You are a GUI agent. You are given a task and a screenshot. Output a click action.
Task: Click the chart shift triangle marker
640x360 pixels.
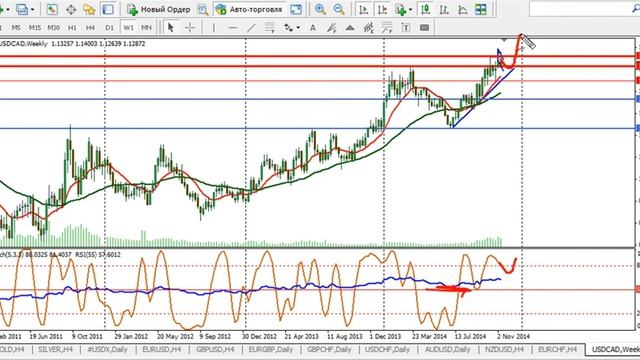[x=504, y=40]
